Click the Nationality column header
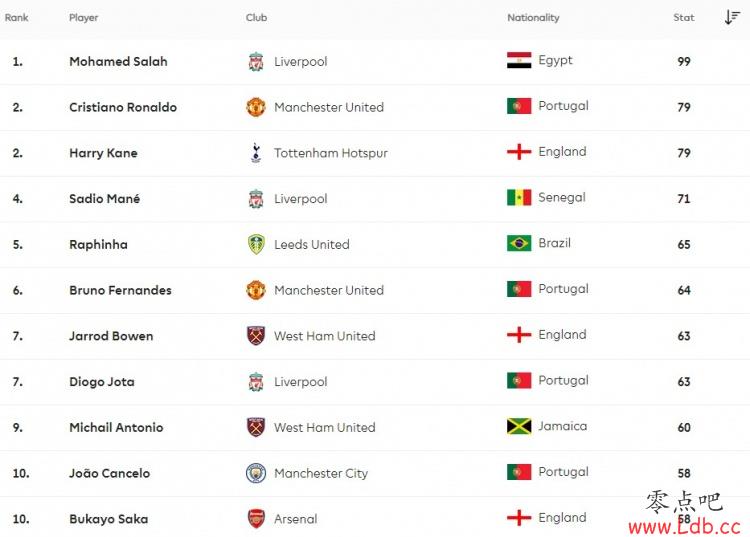750x537 pixels. pos(533,18)
